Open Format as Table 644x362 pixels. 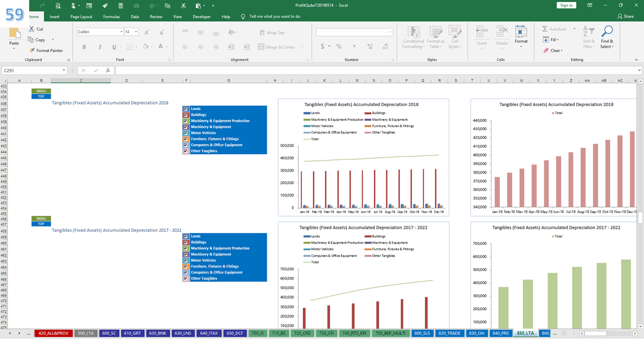click(x=435, y=38)
